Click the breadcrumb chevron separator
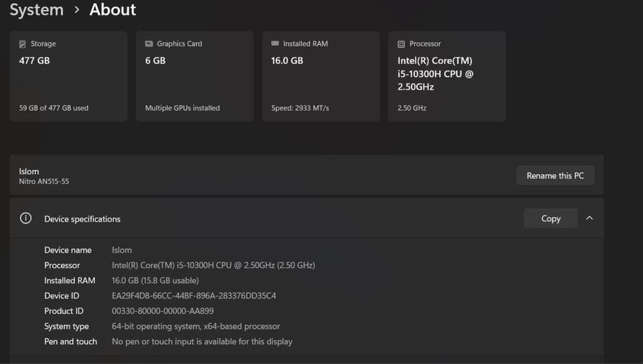643x364 pixels. [77, 10]
